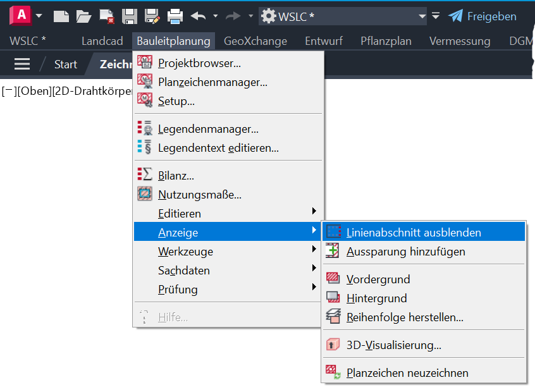Open the Planzeichenmanager entry
This screenshot has height=392, width=535.
point(212,82)
